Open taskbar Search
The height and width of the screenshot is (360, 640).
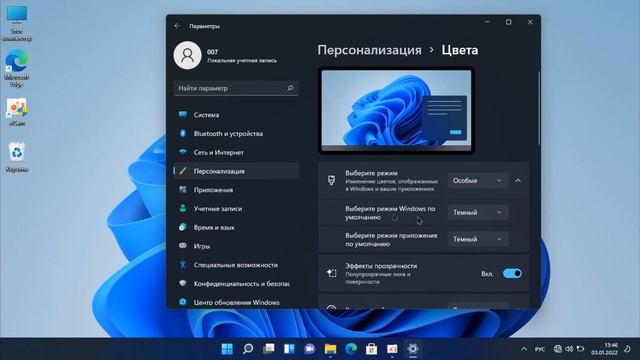[x=248, y=349]
